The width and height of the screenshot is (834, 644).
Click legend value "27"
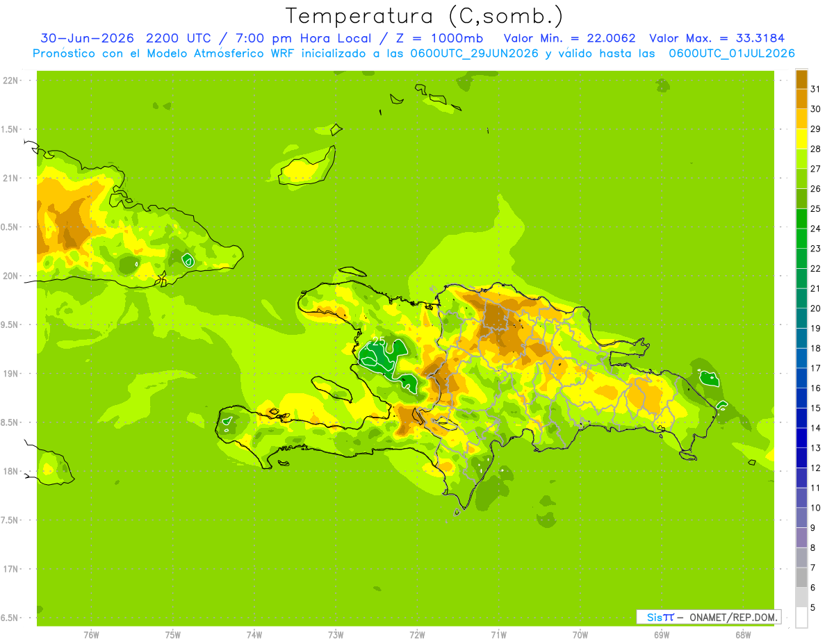pyautogui.click(x=816, y=169)
